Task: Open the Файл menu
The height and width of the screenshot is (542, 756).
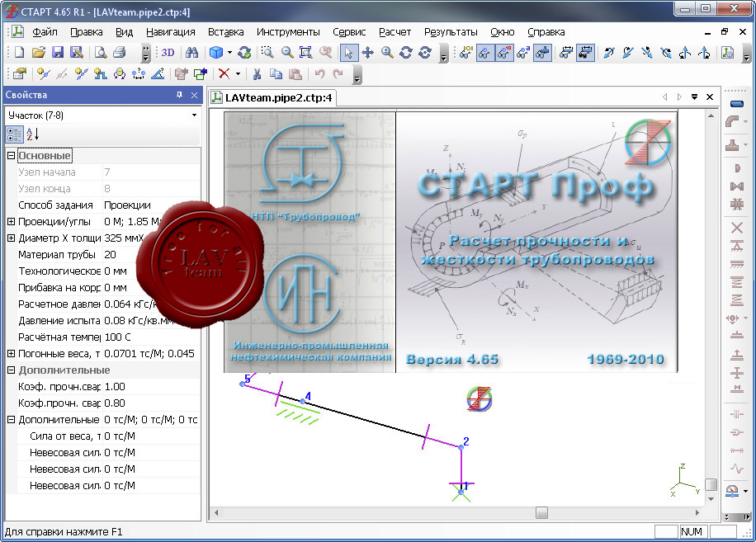Action: [x=45, y=32]
